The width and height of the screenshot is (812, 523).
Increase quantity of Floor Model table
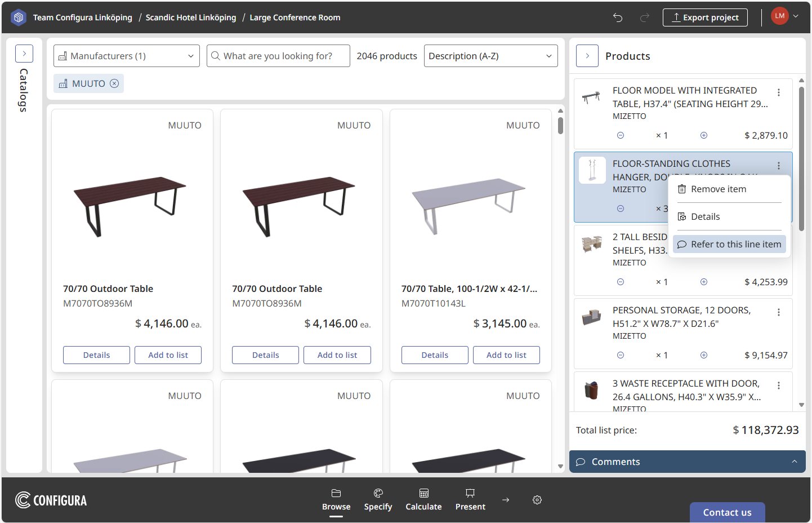coord(704,135)
